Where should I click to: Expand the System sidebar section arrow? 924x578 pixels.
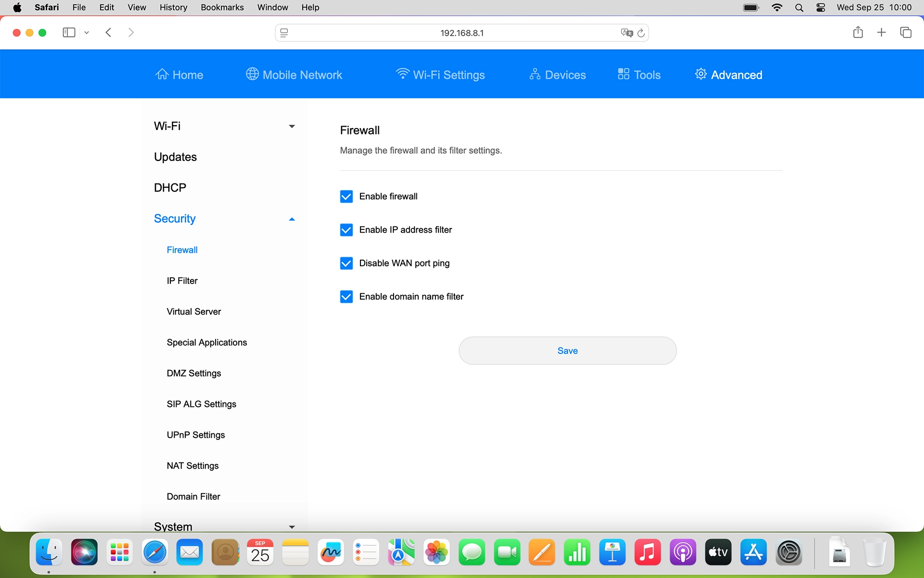(x=292, y=526)
